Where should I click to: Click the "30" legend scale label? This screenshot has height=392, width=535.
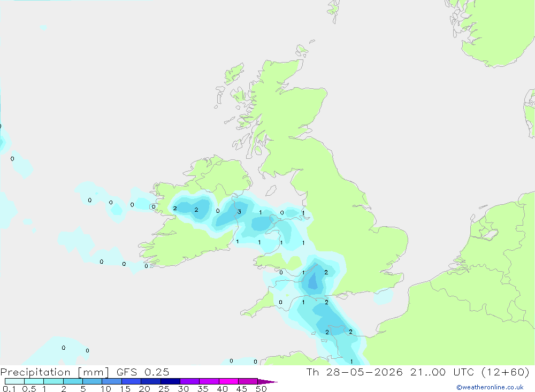click(x=183, y=389)
